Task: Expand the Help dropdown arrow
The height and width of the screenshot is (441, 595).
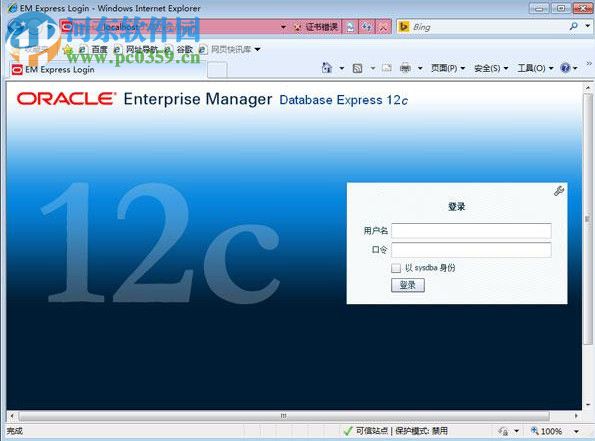Action: click(575, 68)
